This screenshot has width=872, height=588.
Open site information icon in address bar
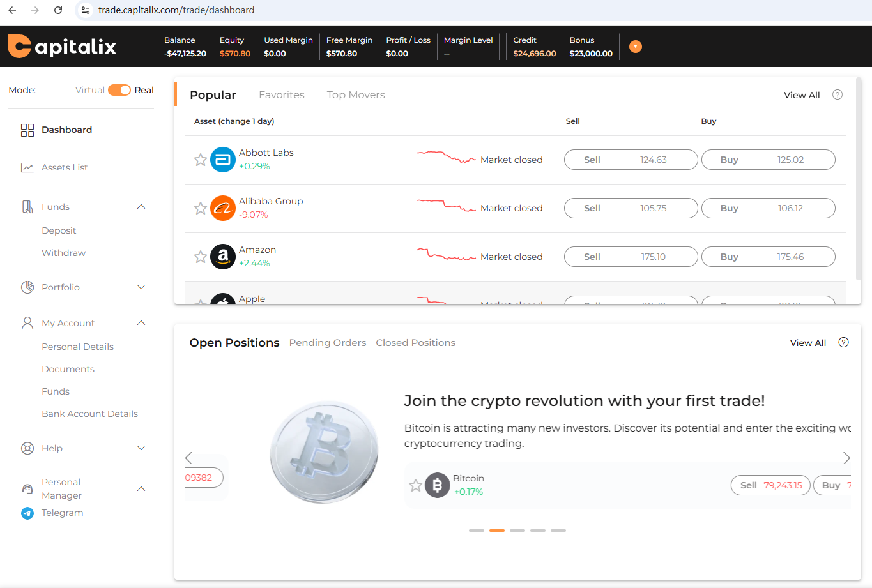(x=86, y=10)
